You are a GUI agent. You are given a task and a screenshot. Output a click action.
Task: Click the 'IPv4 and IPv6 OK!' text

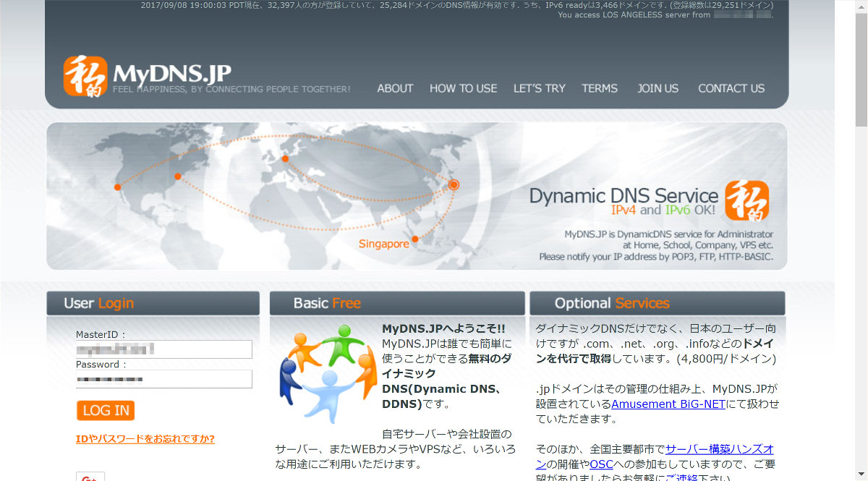(663, 210)
